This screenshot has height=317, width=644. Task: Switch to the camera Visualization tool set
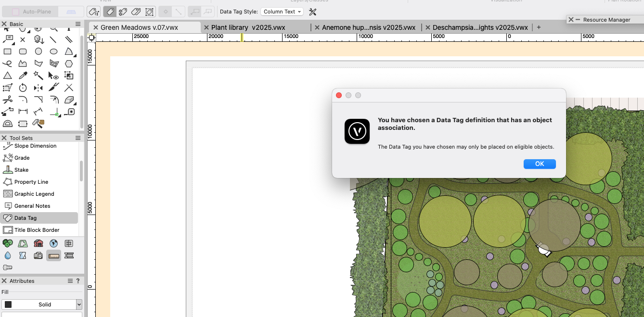pyautogui.click(x=39, y=255)
